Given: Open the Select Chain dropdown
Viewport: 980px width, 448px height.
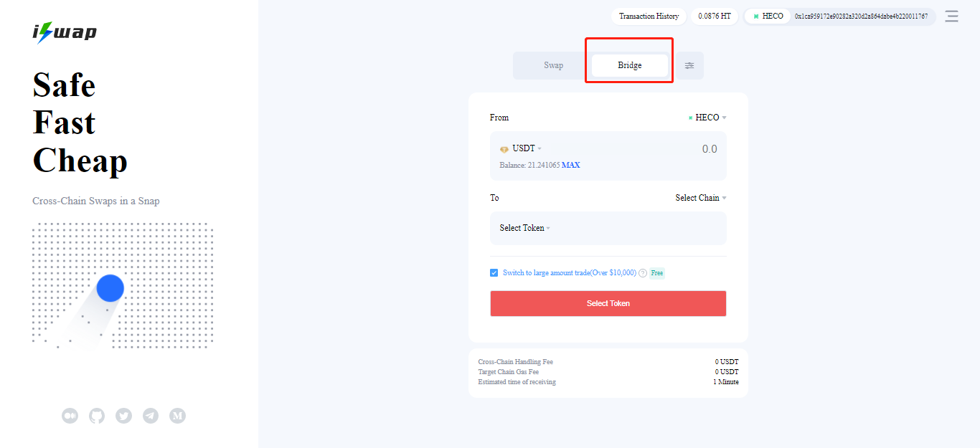Looking at the screenshot, I should pyautogui.click(x=701, y=198).
